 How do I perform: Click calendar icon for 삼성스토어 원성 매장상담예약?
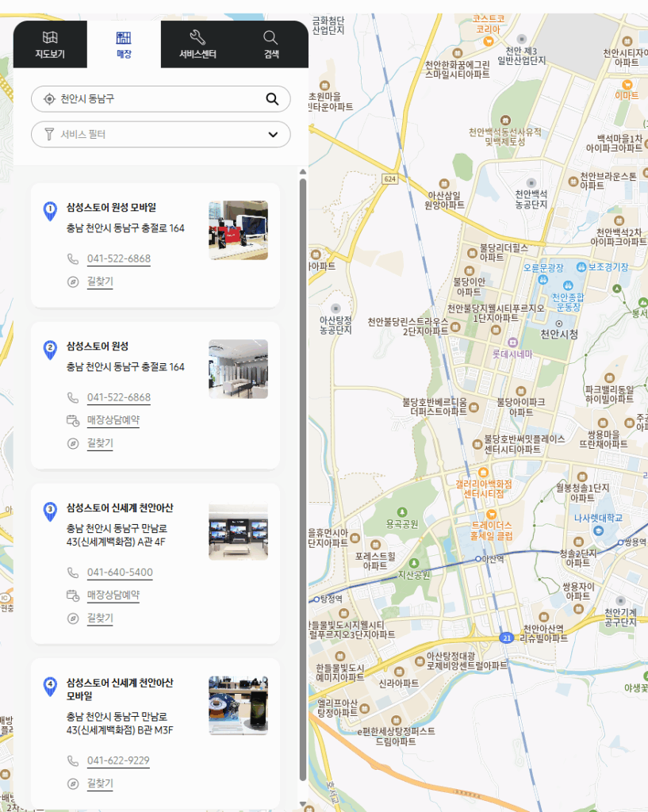point(73,420)
